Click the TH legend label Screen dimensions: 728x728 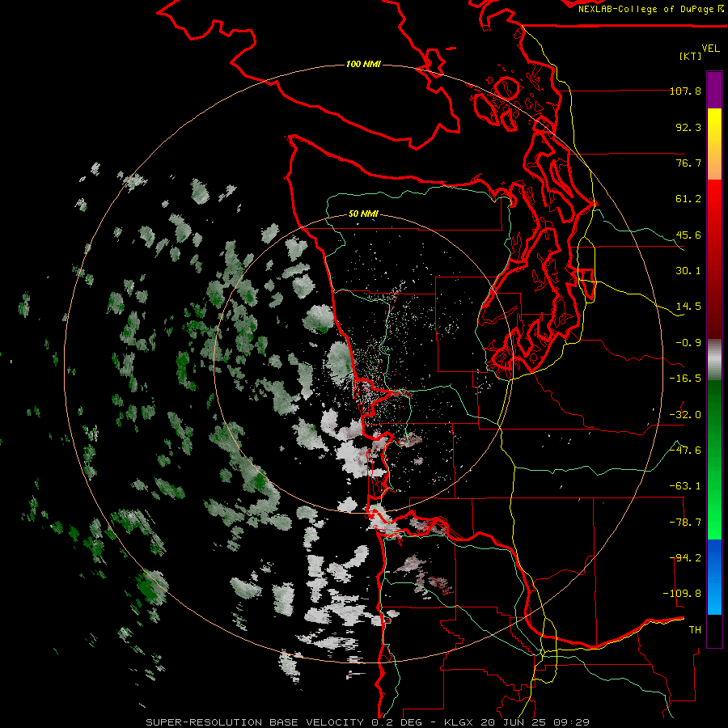click(695, 630)
